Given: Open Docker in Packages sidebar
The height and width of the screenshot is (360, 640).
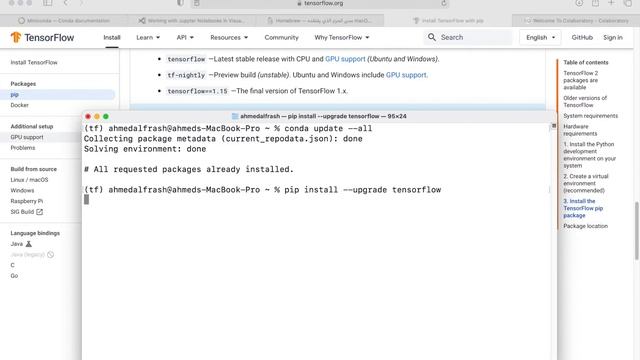Looking at the screenshot, I should point(20,105).
